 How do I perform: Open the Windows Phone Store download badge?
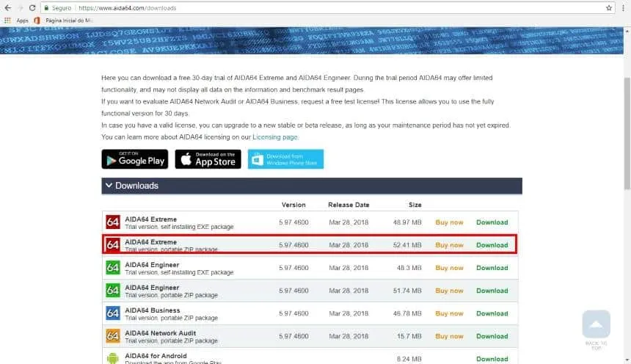coord(285,159)
